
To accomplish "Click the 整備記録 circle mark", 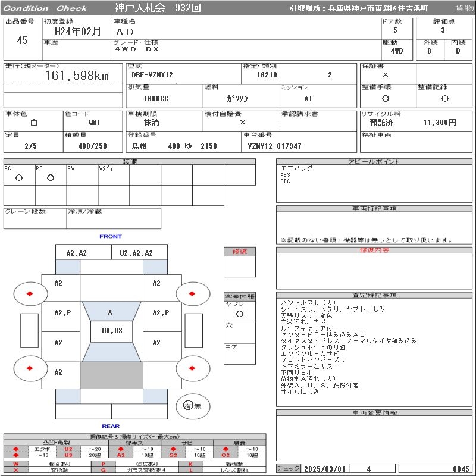I will pos(444,98).
